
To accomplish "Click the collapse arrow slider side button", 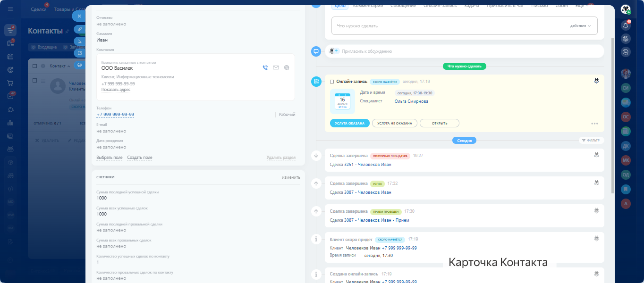I will click(80, 41).
